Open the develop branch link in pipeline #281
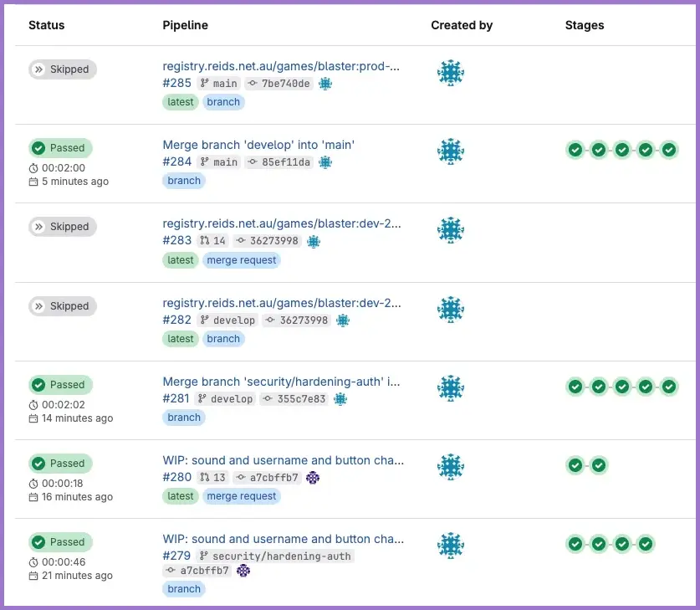700x610 pixels. [232, 399]
